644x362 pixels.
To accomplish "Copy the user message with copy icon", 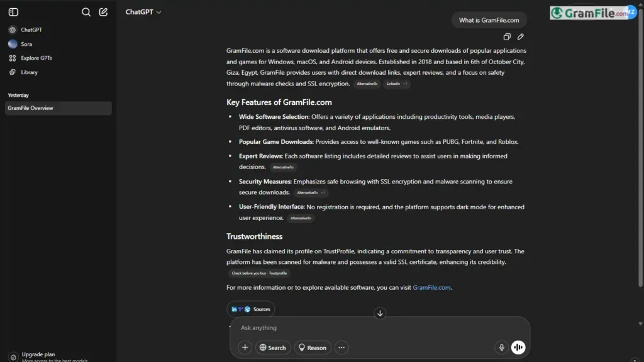I will pyautogui.click(x=507, y=37).
